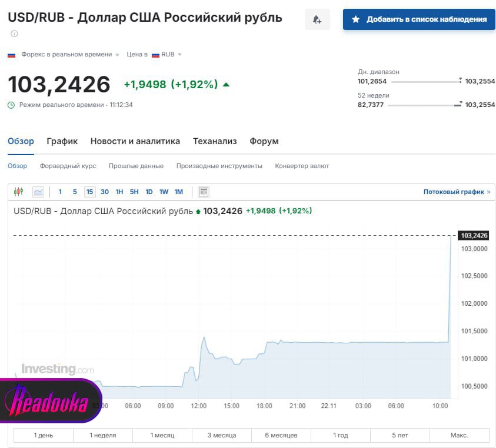This screenshot has width=496, height=448.
Task: Open the Потоковый график link
Action: tap(456, 192)
